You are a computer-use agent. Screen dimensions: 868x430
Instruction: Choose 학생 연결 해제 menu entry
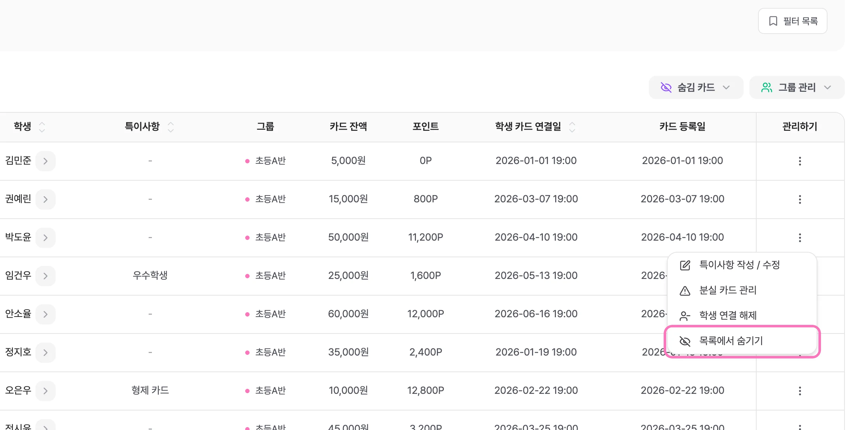[742, 316]
